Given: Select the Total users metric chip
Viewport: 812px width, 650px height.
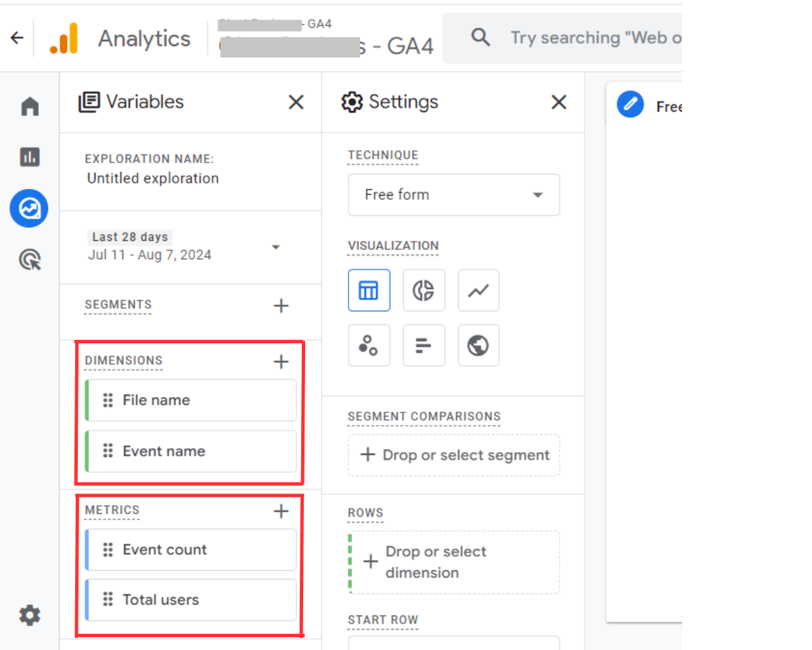Looking at the screenshot, I should [x=191, y=600].
